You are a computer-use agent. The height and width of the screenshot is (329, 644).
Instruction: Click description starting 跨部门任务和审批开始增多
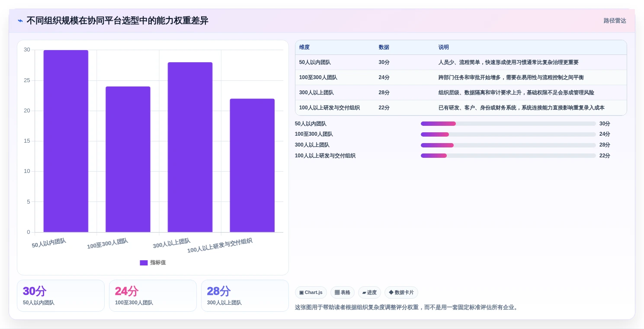[x=511, y=77]
